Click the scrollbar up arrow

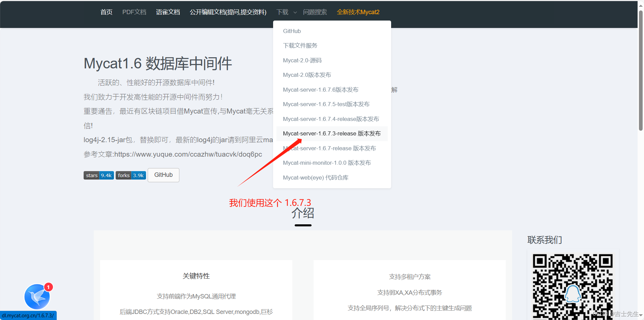coord(641,5)
